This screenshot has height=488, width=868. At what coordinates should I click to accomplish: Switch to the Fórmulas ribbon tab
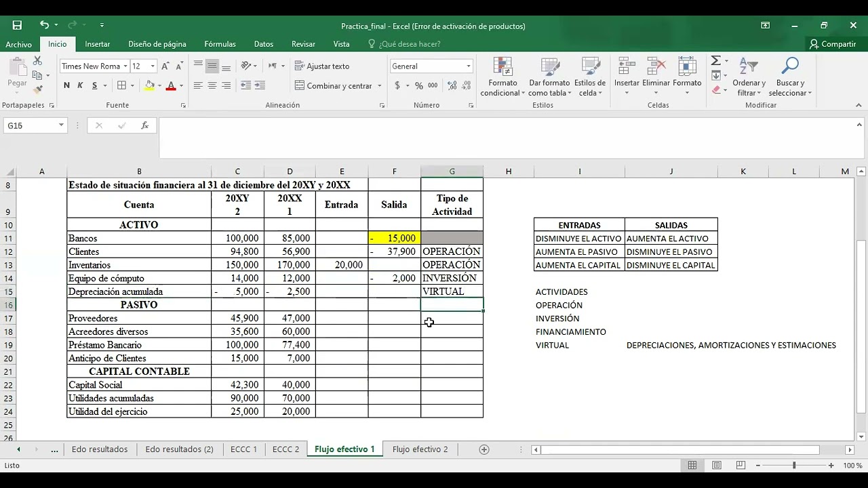pyautogui.click(x=220, y=44)
